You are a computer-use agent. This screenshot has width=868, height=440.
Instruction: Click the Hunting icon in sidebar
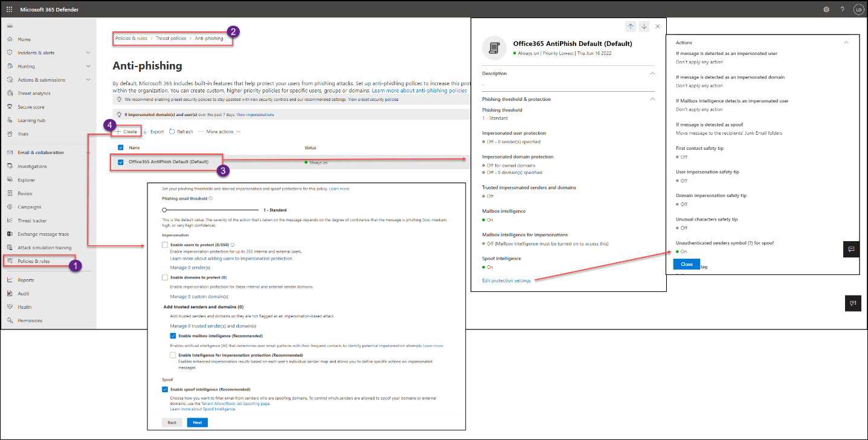[10, 66]
